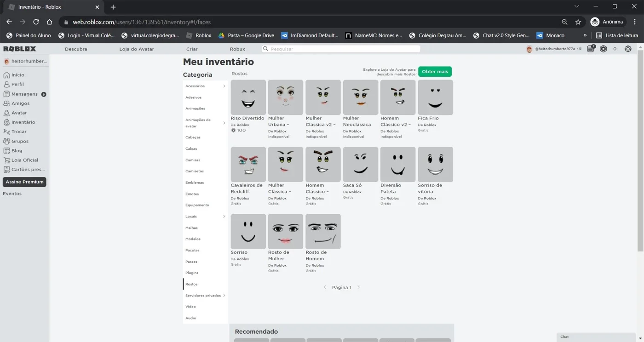
Task: Open the Grupos sidebar icon
Action: coord(6,141)
